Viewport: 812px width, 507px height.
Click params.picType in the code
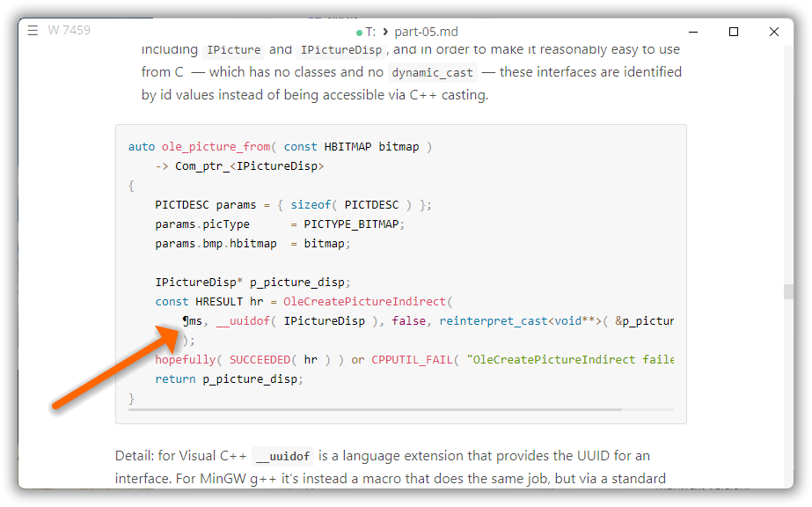[x=202, y=224]
